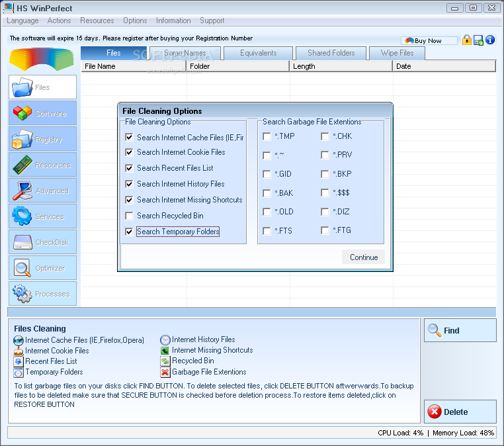
Task: Open the Actions menu
Action: click(x=59, y=21)
